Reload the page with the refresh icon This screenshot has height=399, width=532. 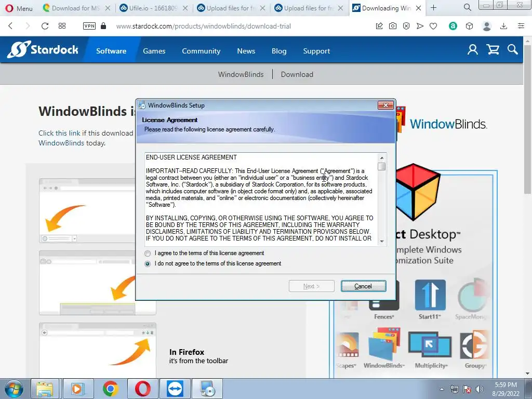point(45,26)
